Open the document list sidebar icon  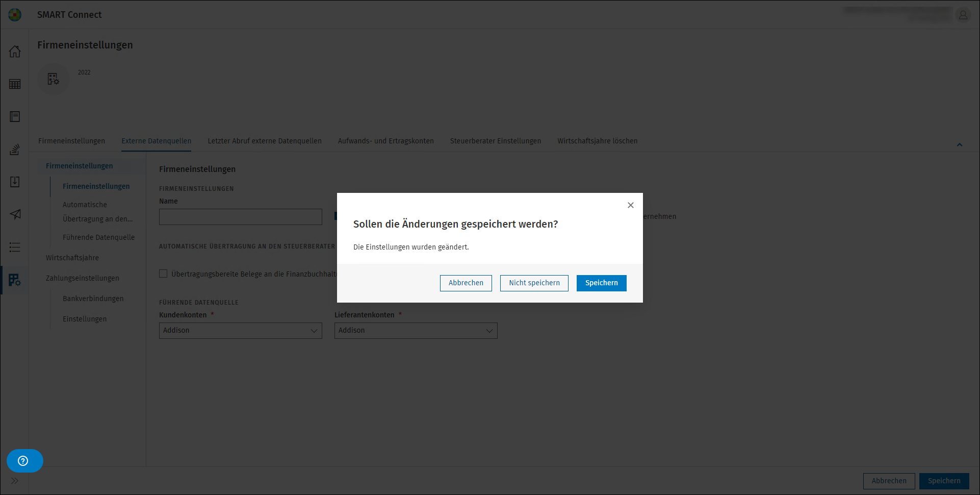(x=15, y=117)
